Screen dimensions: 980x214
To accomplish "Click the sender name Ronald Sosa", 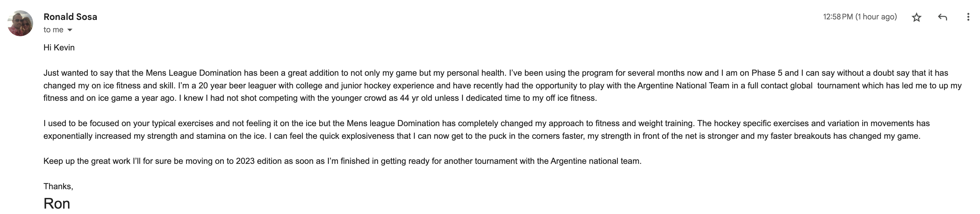I will [x=70, y=17].
